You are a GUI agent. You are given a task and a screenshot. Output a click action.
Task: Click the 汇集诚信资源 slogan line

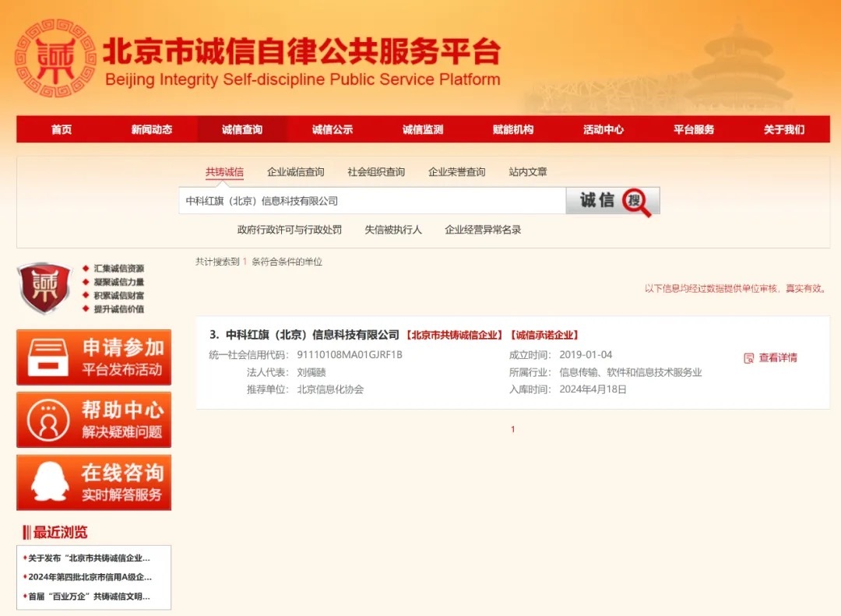(119, 269)
